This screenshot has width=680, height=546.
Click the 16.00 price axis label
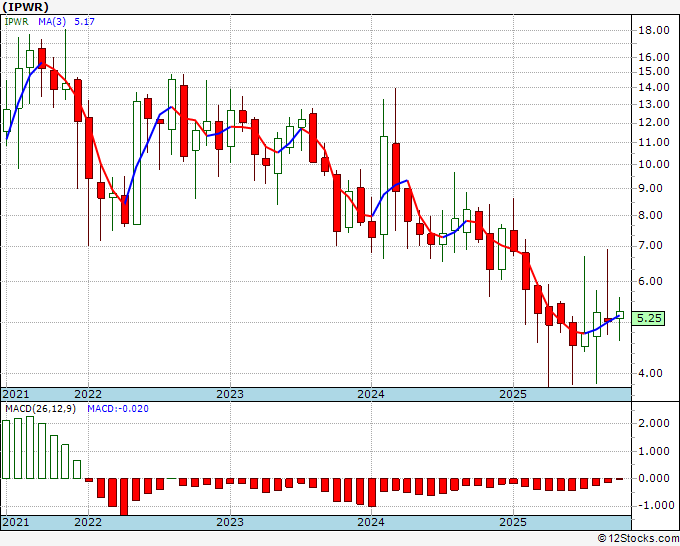click(654, 57)
